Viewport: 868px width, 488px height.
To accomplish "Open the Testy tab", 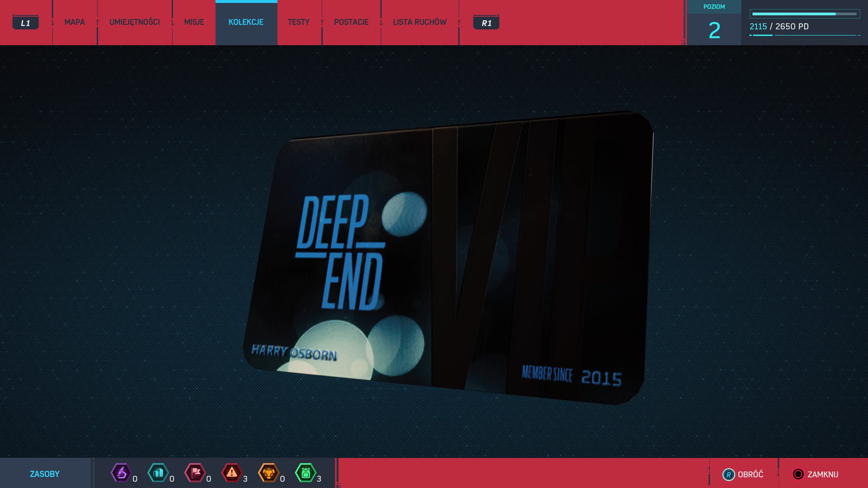I will (x=299, y=22).
